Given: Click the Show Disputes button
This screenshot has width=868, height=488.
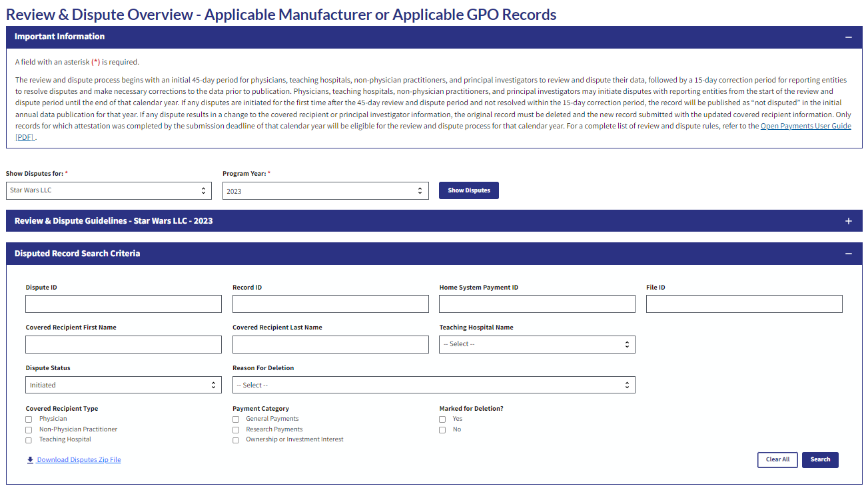Looking at the screenshot, I should (x=468, y=190).
